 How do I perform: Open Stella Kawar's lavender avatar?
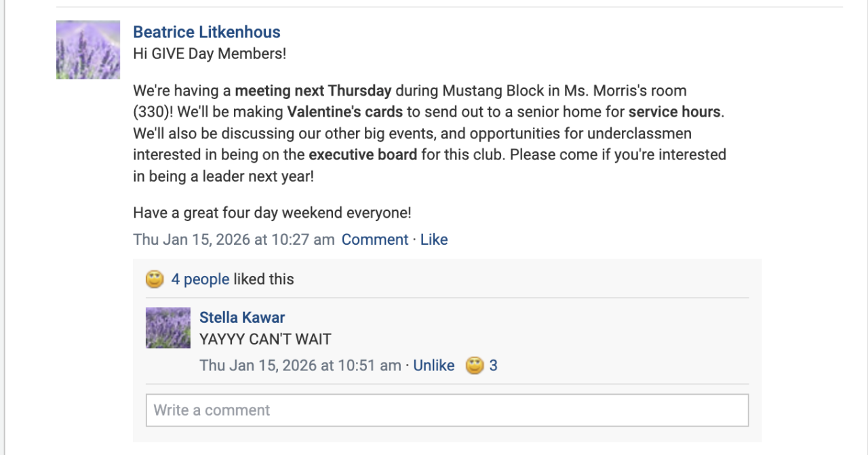click(167, 328)
